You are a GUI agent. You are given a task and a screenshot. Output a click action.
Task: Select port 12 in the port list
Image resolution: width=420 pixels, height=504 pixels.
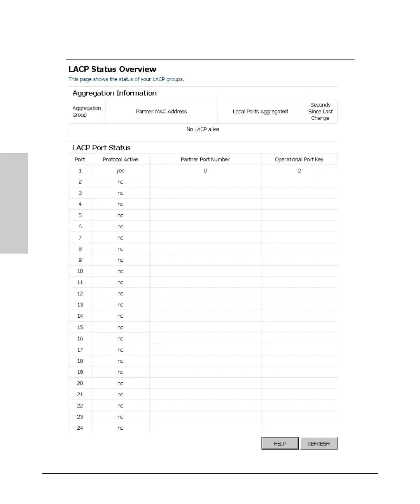[80, 294]
